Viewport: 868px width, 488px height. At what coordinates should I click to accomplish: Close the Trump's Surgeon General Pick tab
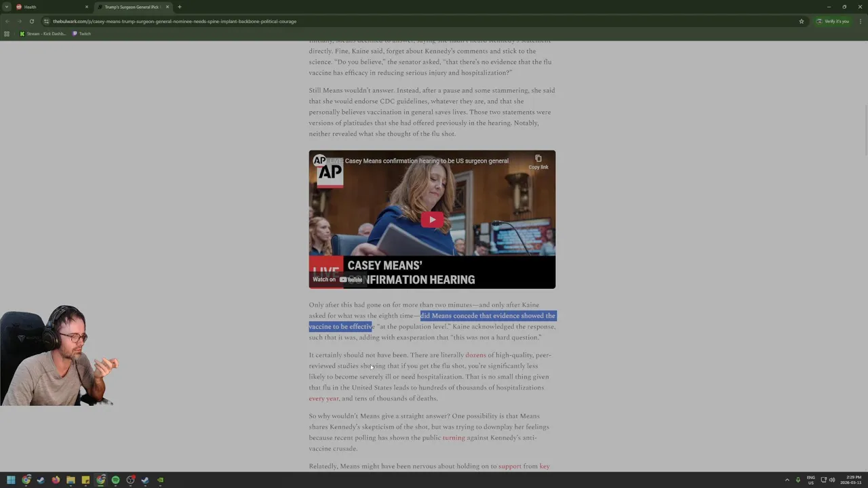point(167,7)
